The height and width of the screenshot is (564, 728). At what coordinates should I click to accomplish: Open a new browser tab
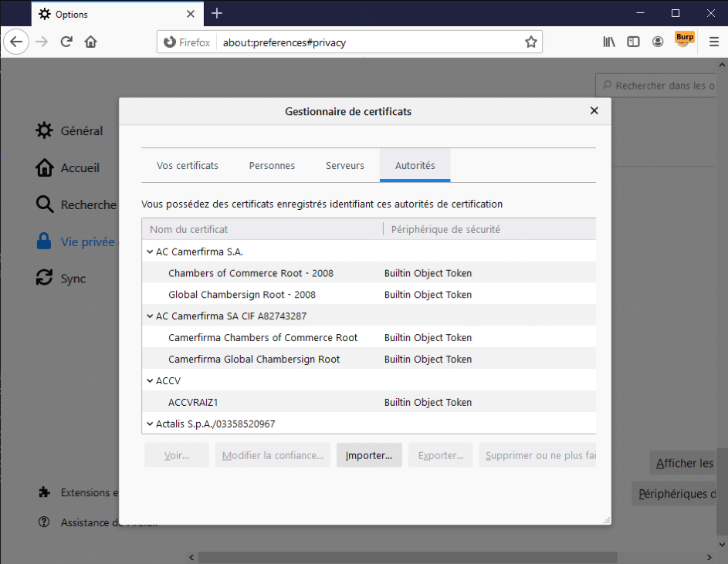pyautogui.click(x=217, y=13)
